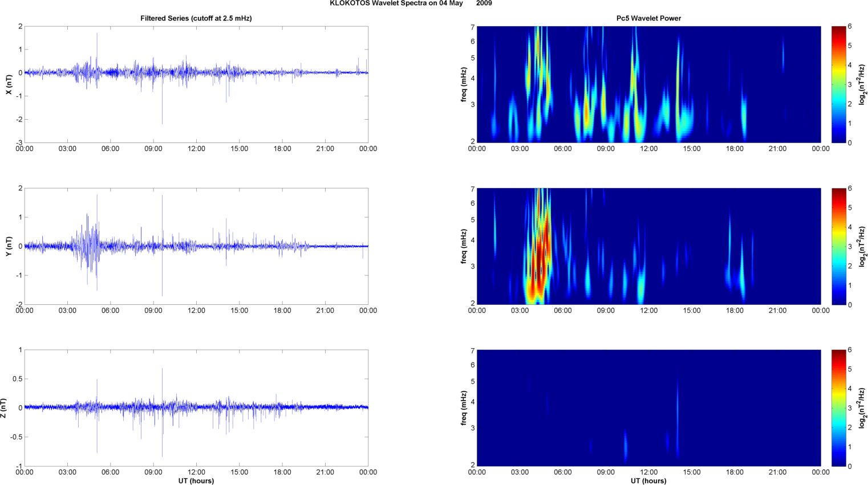
Task: Click the '21:00' tick under the top spectrogram
Action: click(x=777, y=149)
